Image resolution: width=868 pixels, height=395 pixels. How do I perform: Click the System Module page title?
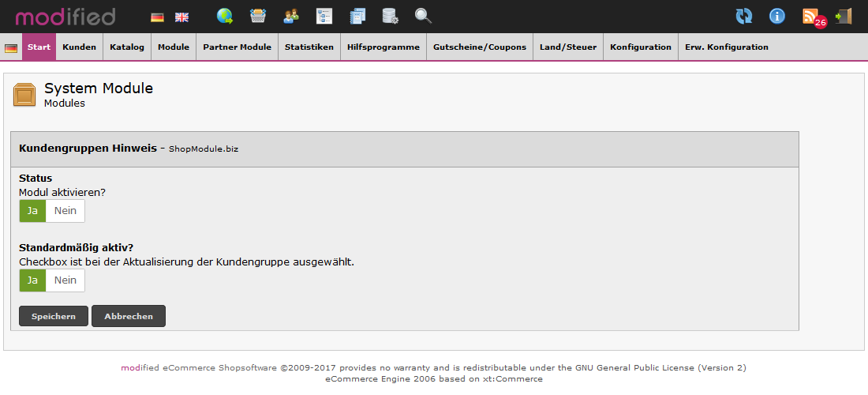99,88
